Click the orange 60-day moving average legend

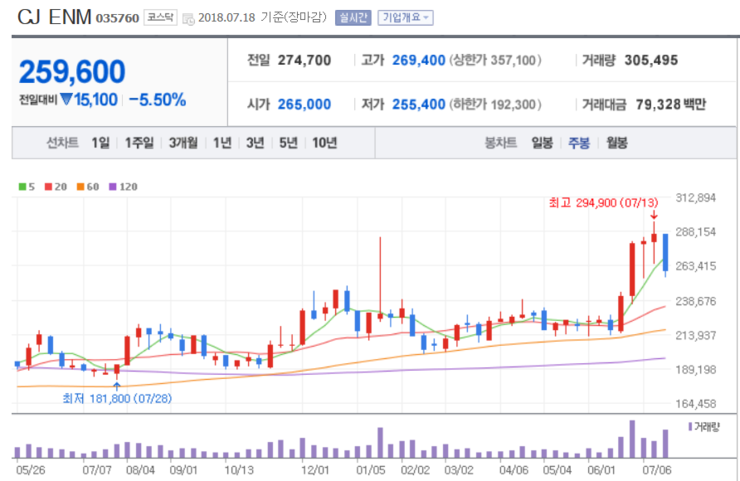click(x=88, y=186)
